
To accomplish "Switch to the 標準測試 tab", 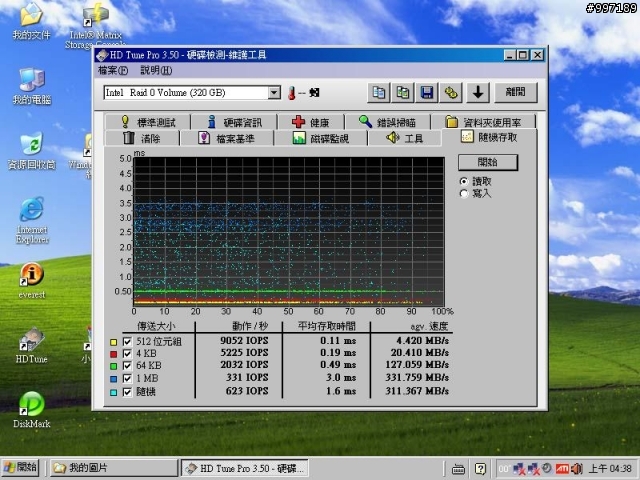I will pyautogui.click(x=147, y=122).
